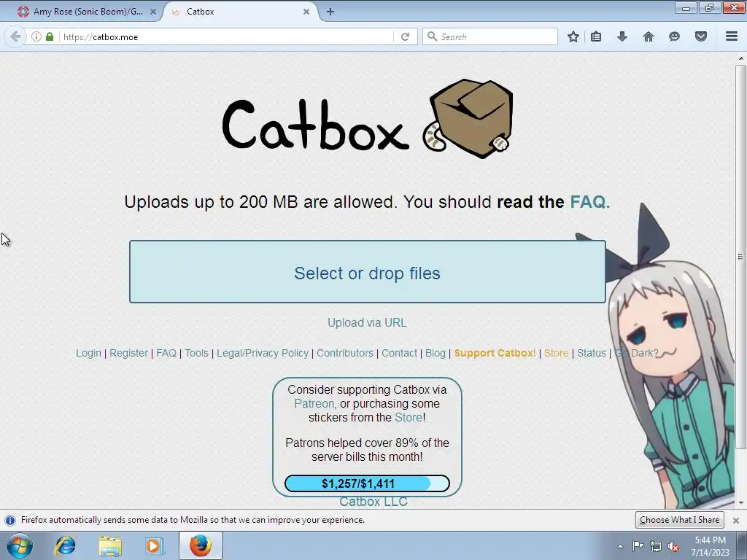747x560 pixels.
Task: Save to Pocket icon
Action: [701, 36]
